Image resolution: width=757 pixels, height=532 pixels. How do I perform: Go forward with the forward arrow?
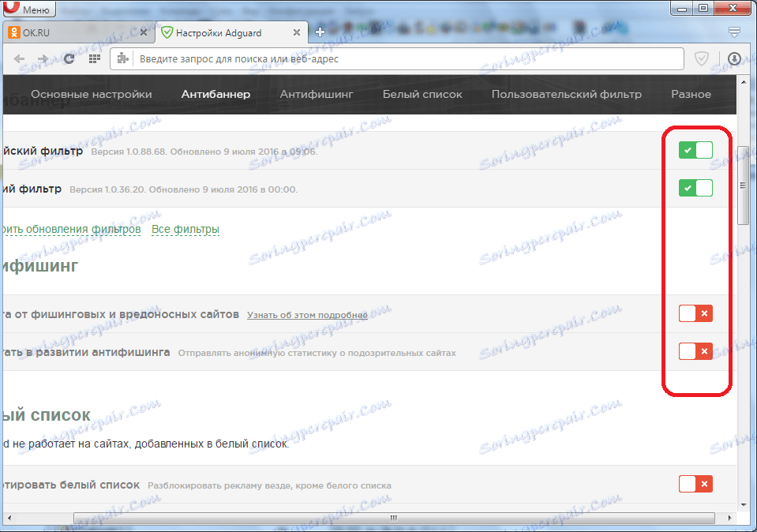coord(43,59)
